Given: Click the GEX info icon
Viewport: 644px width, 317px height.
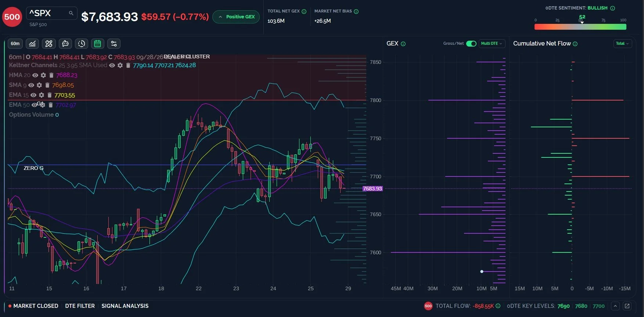Looking at the screenshot, I should [403, 44].
